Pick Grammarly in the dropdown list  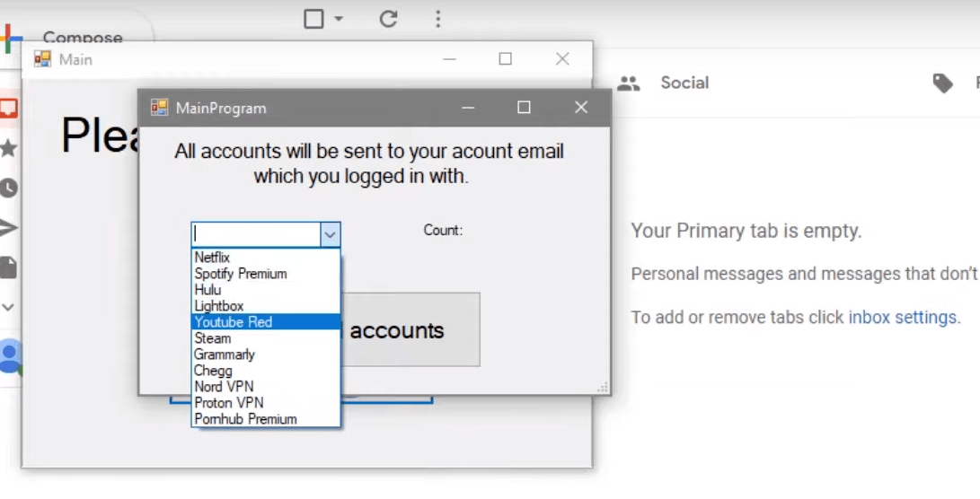click(x=266, y=355)
